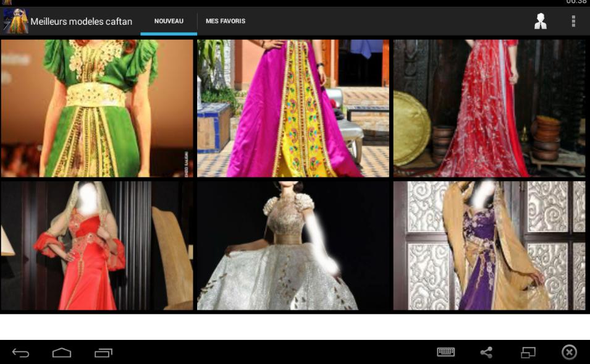Open the pink and yellow caftan photo
590x364 pixels.
293,108
